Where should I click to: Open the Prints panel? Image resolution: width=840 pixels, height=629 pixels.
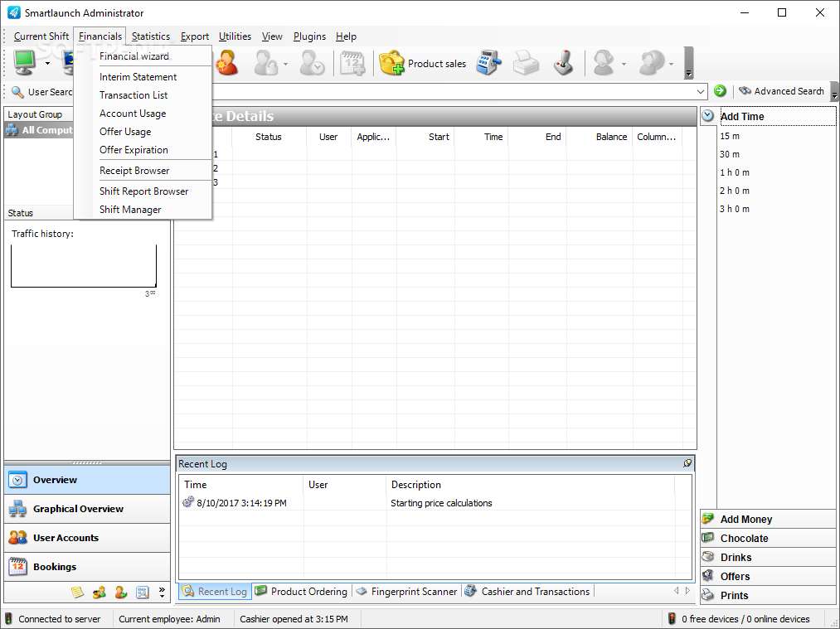(768, 595)
